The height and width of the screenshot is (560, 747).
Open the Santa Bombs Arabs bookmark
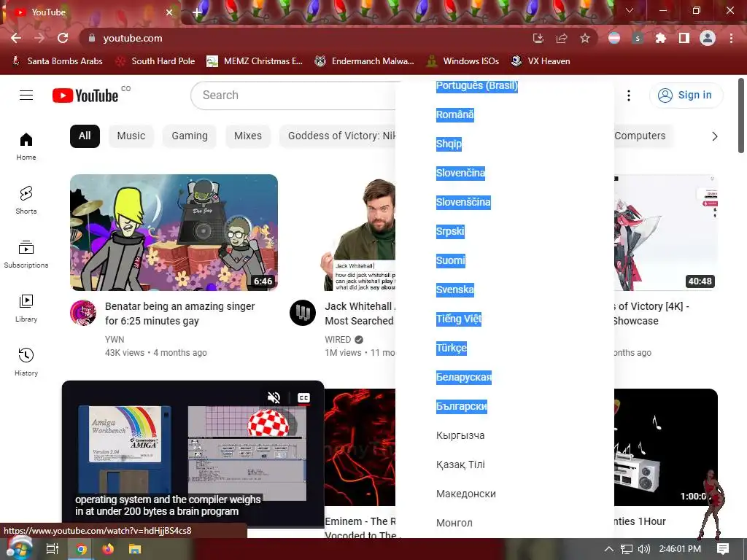57,61
